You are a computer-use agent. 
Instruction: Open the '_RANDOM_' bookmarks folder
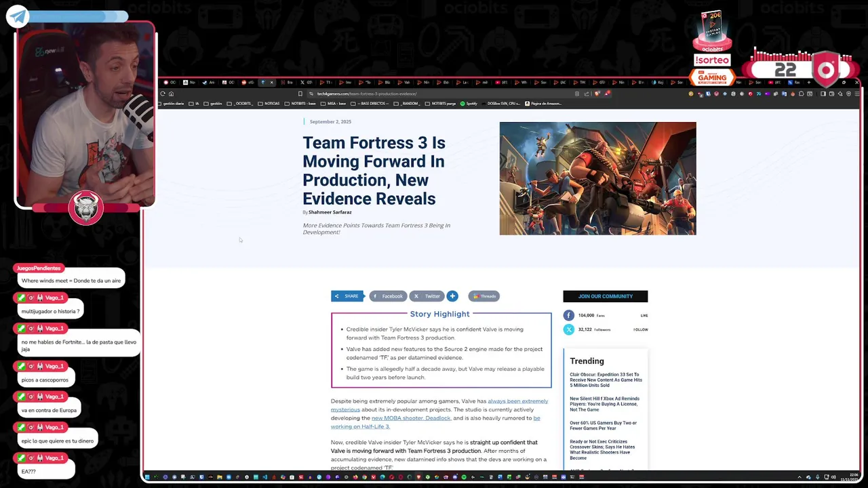click(407, 104)
